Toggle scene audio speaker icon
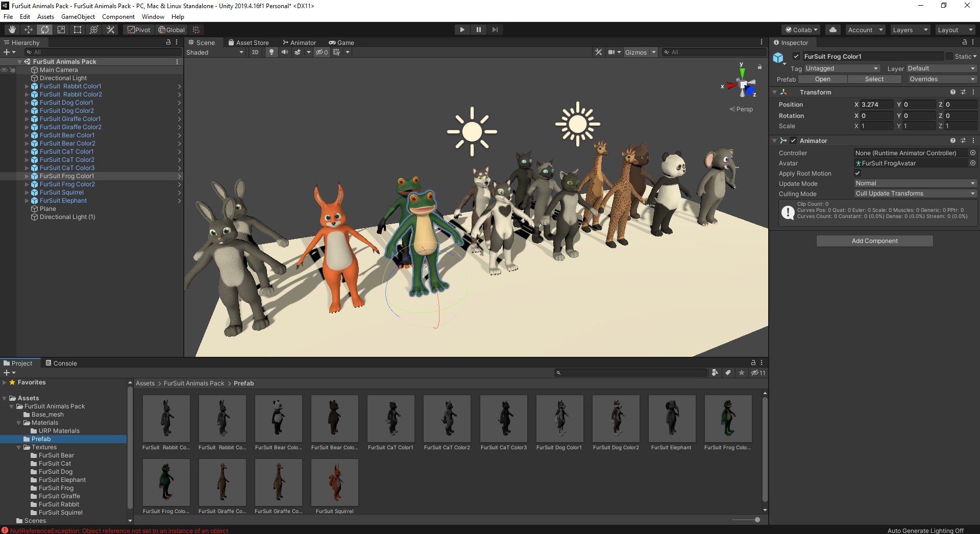Viewport: 980px width, 534px height. click(285, 52)
